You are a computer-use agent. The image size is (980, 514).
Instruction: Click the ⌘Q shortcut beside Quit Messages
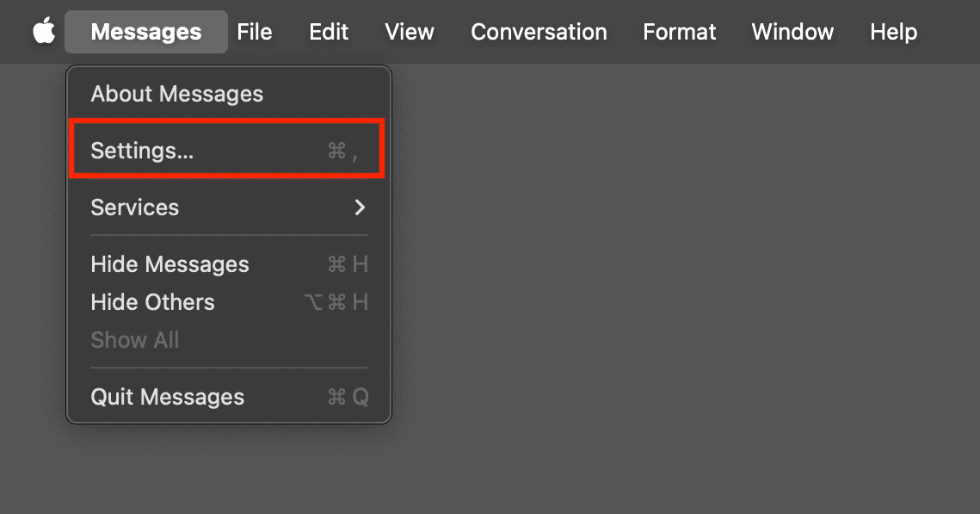click(x=348, y=397)
